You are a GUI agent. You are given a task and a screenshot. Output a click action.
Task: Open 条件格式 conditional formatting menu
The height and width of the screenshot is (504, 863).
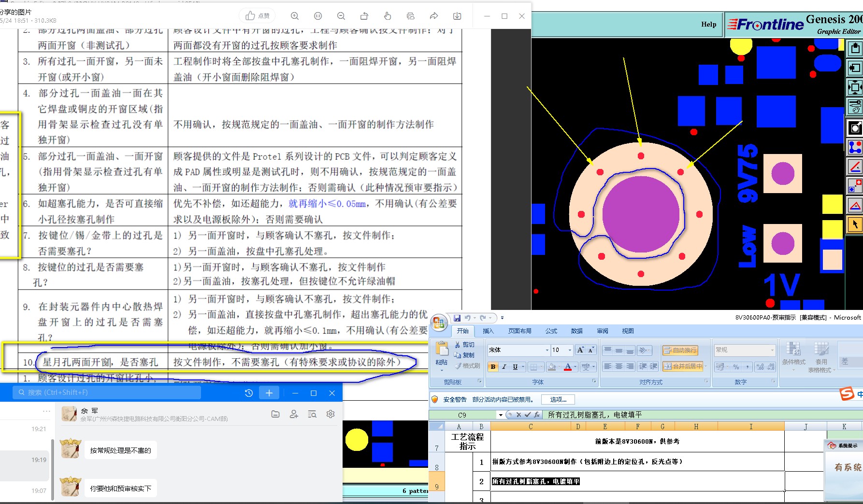click(793, 357)
